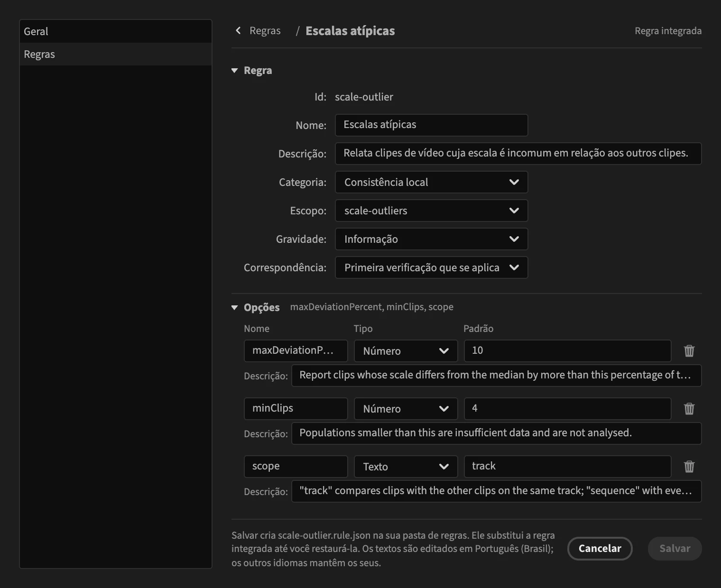This screenshot has height=588, width=721.
Task: Click the option summary maxDeviationPercent, minClips, scope
Action: tap(371, 307)
